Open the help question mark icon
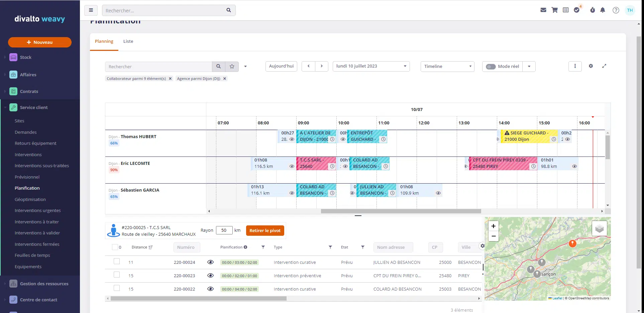Screen dimensions: 644x313 coord(616,10)
